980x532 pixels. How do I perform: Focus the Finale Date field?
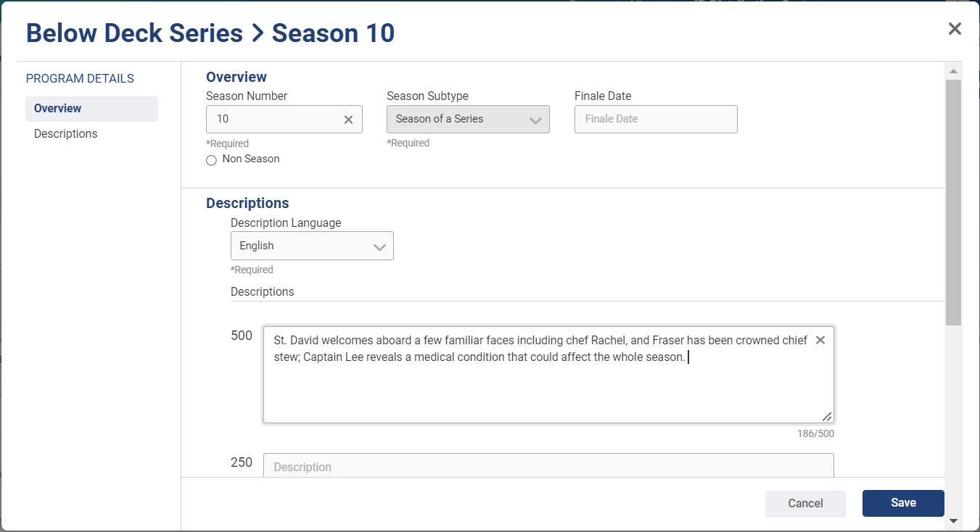[x=656, y=120]
